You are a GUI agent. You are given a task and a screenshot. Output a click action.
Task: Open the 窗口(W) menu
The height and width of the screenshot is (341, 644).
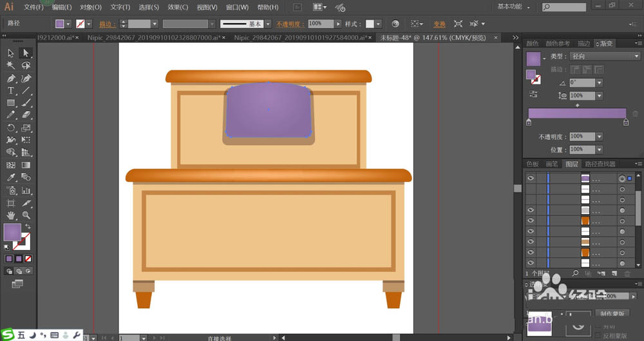click(x=238, y=7)
